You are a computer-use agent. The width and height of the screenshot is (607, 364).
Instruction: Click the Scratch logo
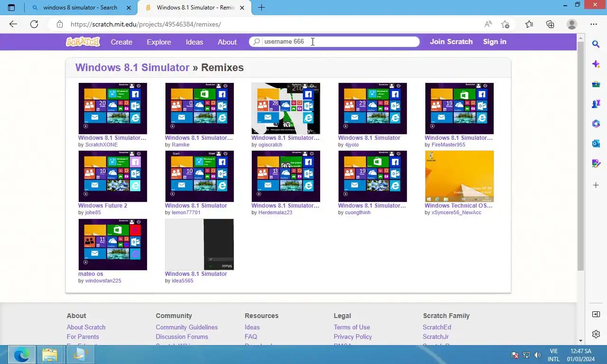pos(83,42)
